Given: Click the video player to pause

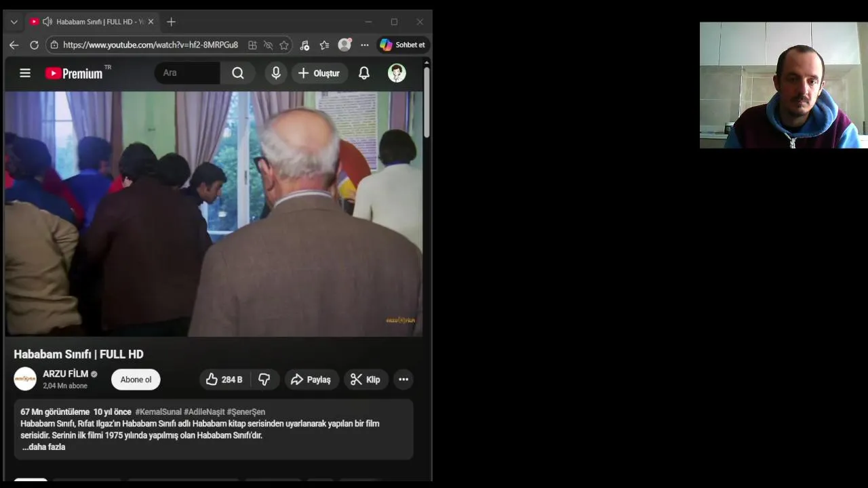Looking at the screenshot, I should 214,214.
